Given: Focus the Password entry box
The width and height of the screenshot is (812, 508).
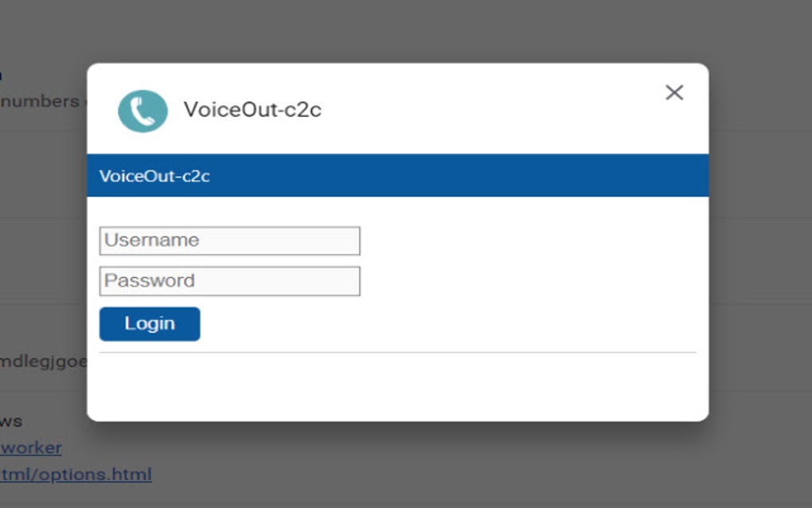Looking at the screenshot, I should click(229, 280).
